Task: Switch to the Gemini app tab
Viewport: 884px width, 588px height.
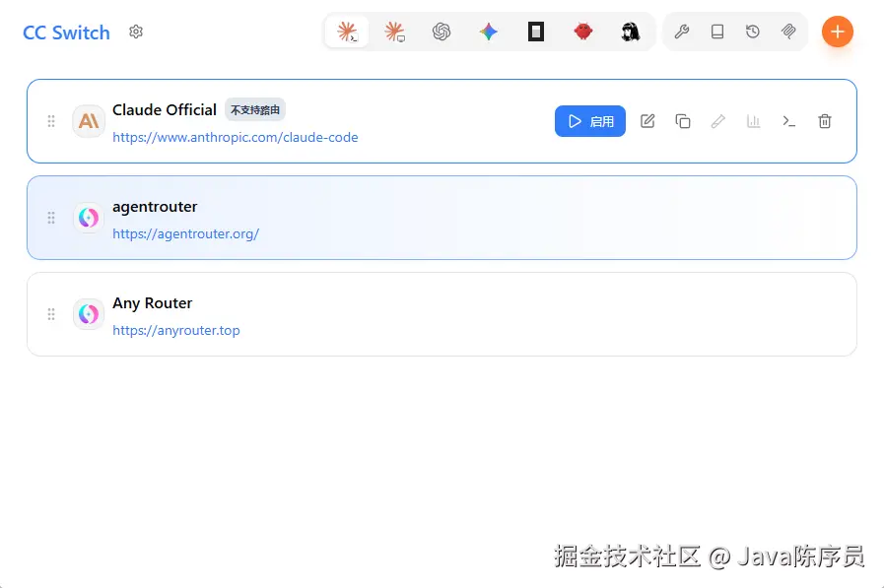Action: point(489,32)
